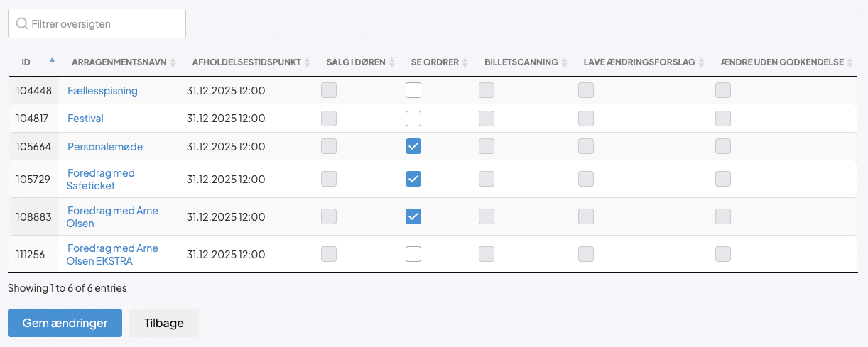Click sort arrows beside Arrangementsnavn header

[173, 62]
